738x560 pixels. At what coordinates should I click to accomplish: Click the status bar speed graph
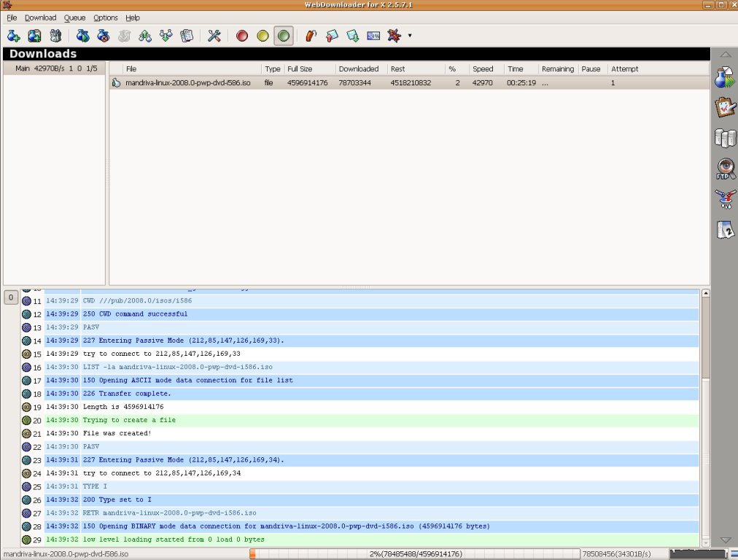(x=699, y=554)
